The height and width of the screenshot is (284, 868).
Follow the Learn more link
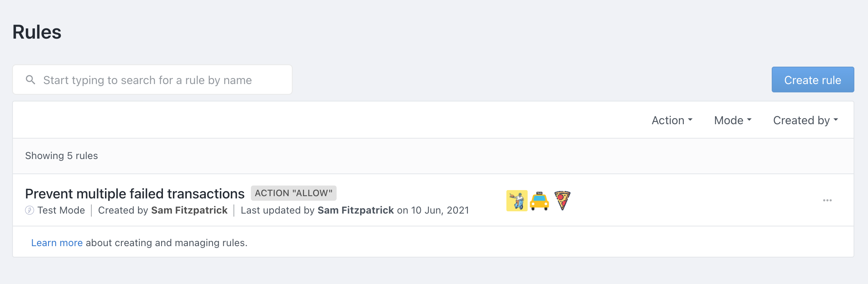(57, 243)
